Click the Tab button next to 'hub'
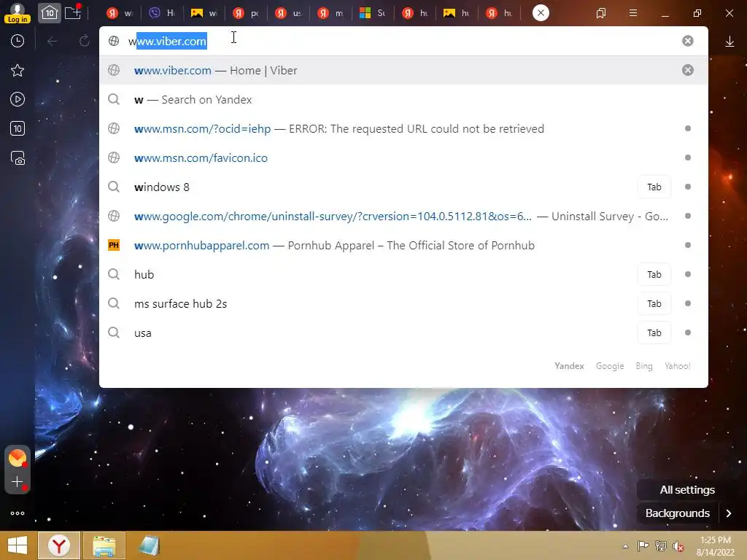747x560 pixels. pyautogui.click(x=654, y=274)
